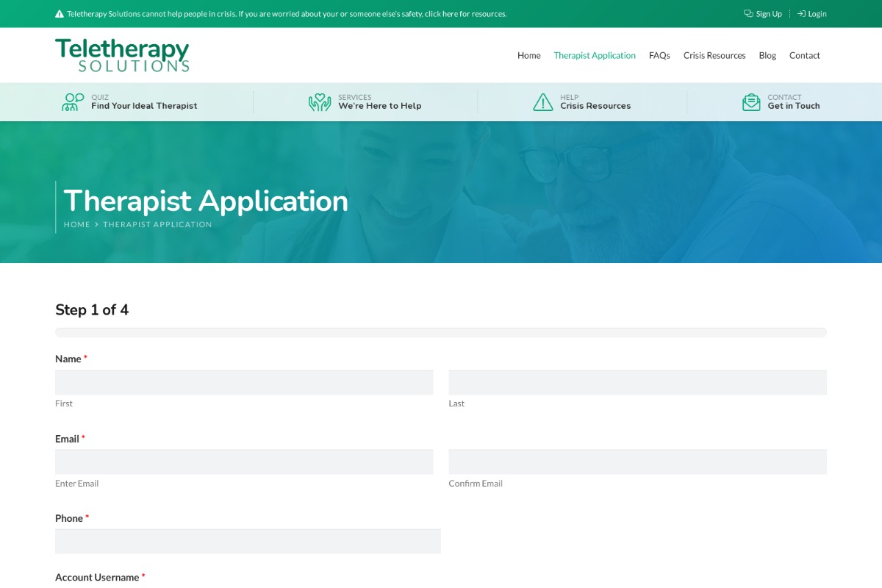Open the Contact navigation item
The height and width of the screenshot is (588, 882).
coord(805,55)
